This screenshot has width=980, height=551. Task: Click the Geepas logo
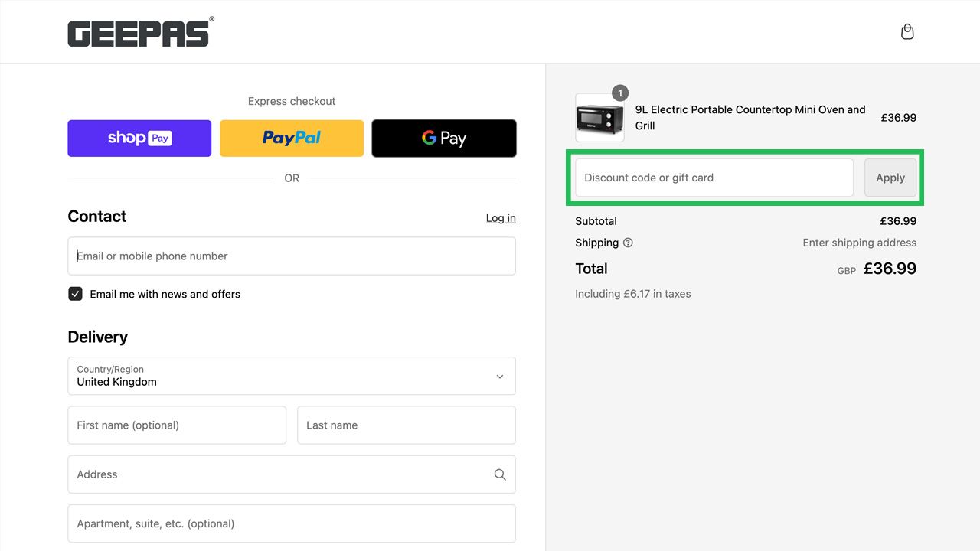(x=141, y=32)
